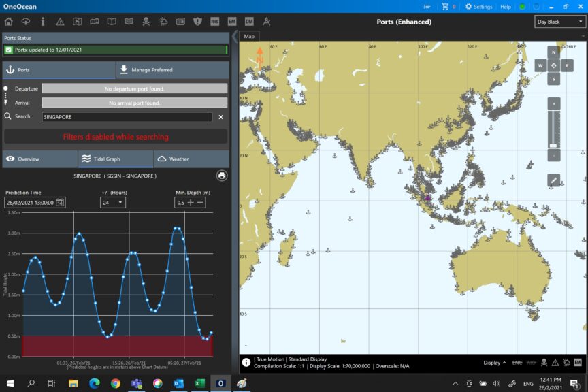Click the map information 'i' circle icon
The height and width of the screenshot is (392, 588).
[x=246, y=362]
